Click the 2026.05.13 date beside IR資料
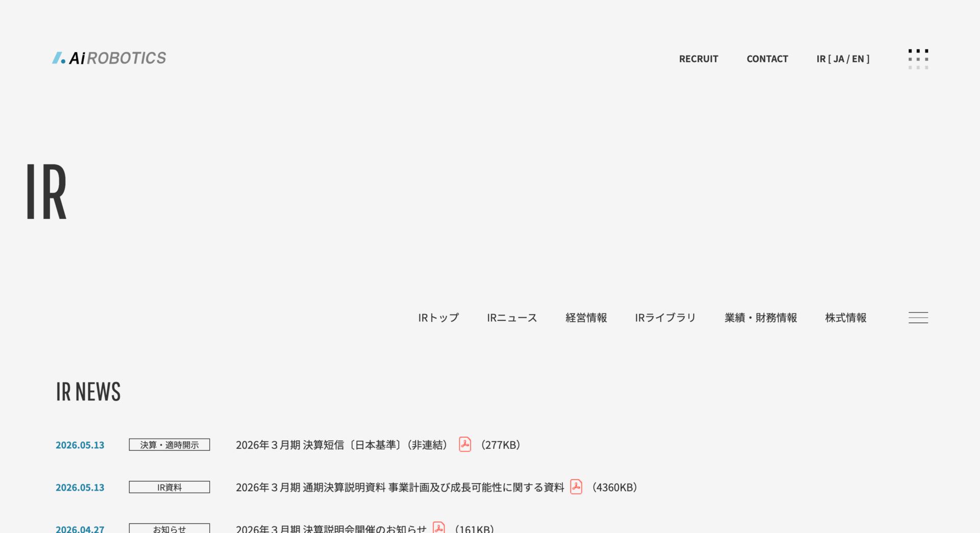Image resolution: width=980 pixels, height=533 pixels. tap(80, 487)
